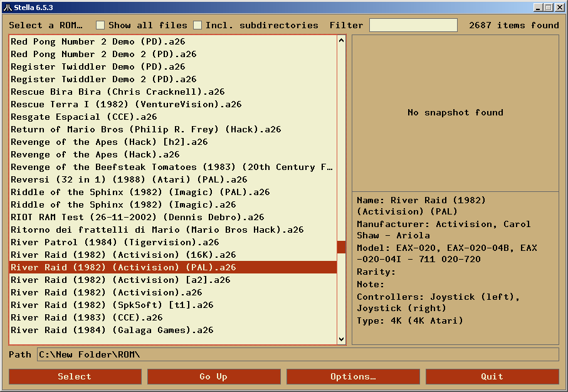Select Ritorno dei frattelli di Mario ROM
This screenshot has width=568, height=392.
173,230
